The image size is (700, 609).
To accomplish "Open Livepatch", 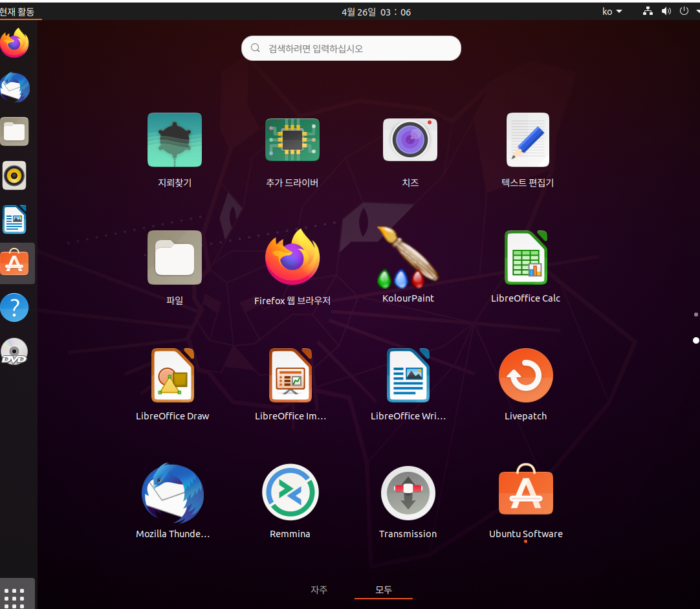I will [x=526, y=375].
